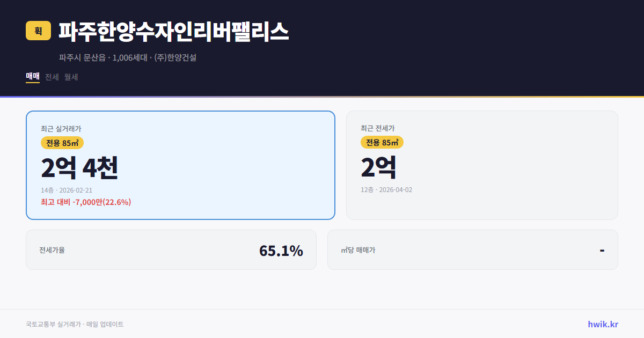Switch on the 전세 price view
The image size is (644, 338).
point(51,77)
